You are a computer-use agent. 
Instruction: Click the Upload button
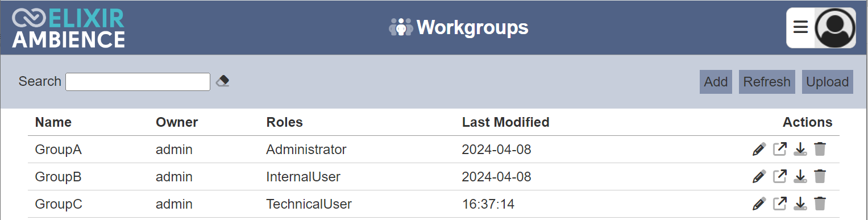click(x=827, y=82)
